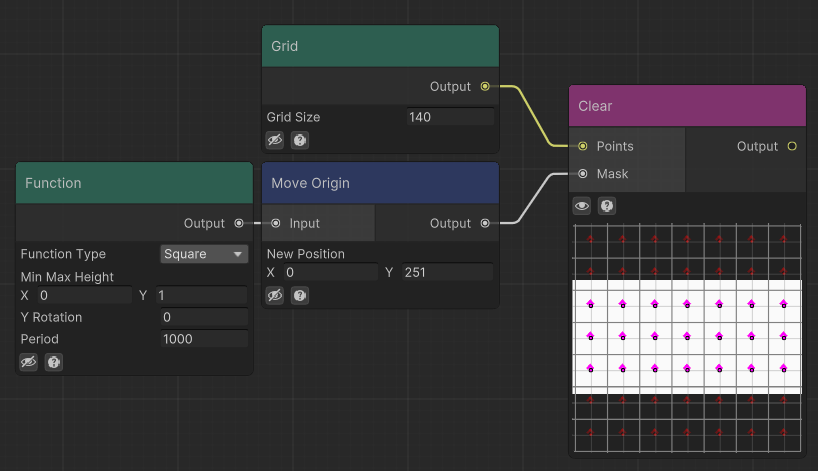Image resolution: width=818 pixels, height=471 pixels.
Task: Edit New Position X field
Action: 331,272
